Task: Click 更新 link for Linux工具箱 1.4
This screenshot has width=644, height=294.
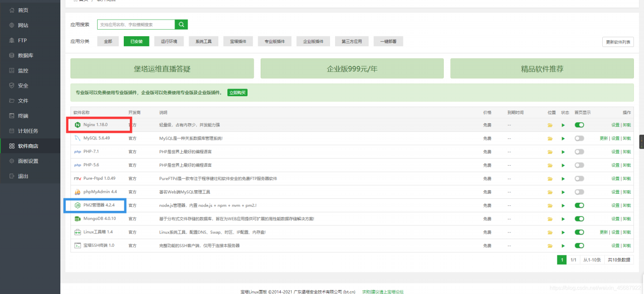Action: (x=604, y=232)
